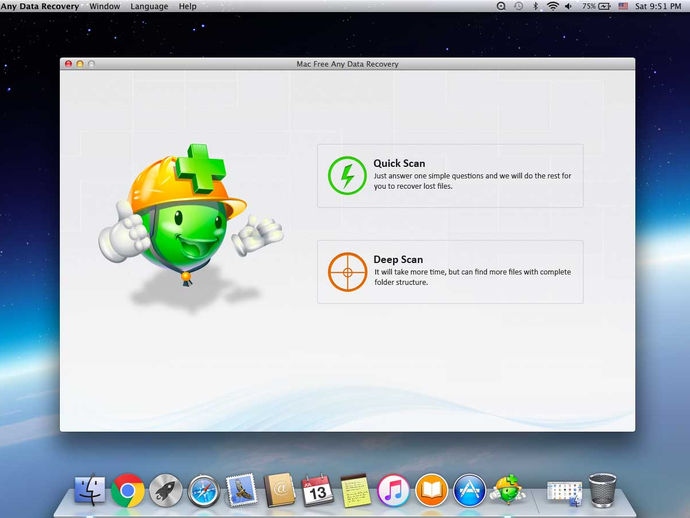Open Calendar icon showing 13

317,490
